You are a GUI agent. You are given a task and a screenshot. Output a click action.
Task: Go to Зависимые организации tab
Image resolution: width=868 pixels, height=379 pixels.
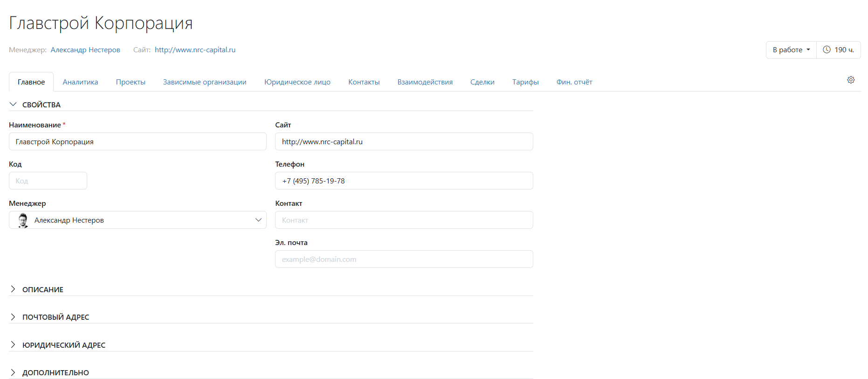[x=205, y=82]
